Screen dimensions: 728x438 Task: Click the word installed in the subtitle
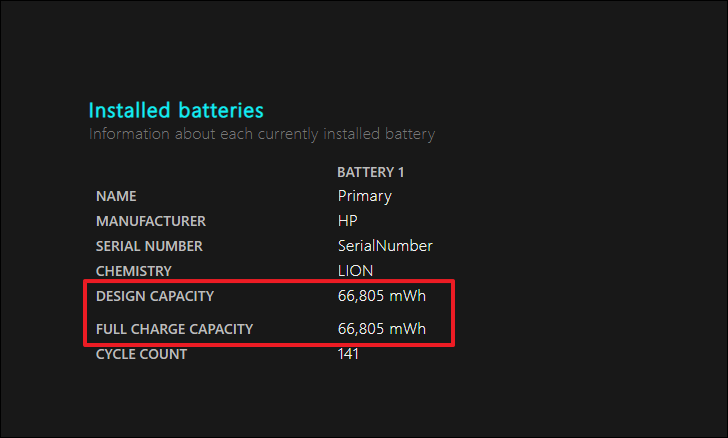351,134
